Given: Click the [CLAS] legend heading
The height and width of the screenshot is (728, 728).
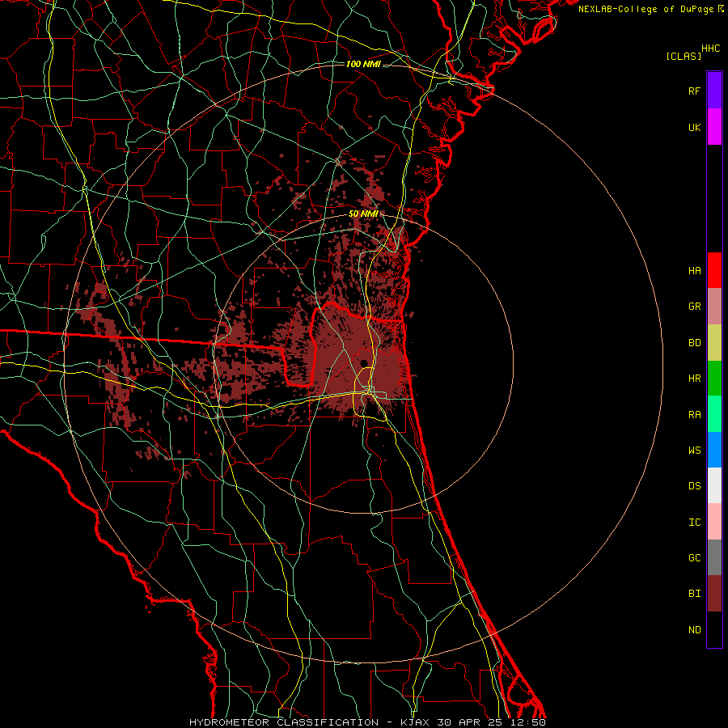Looking at the screenshot, I should click(684, 56).
